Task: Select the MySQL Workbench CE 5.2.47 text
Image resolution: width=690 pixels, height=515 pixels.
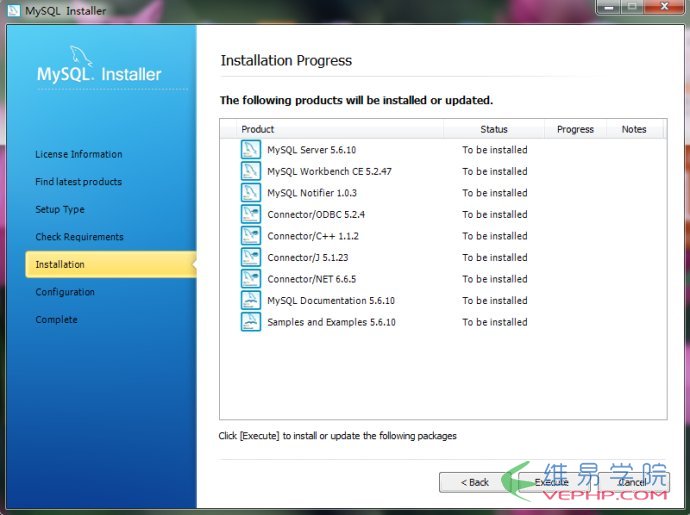Action: click(329, 171)
